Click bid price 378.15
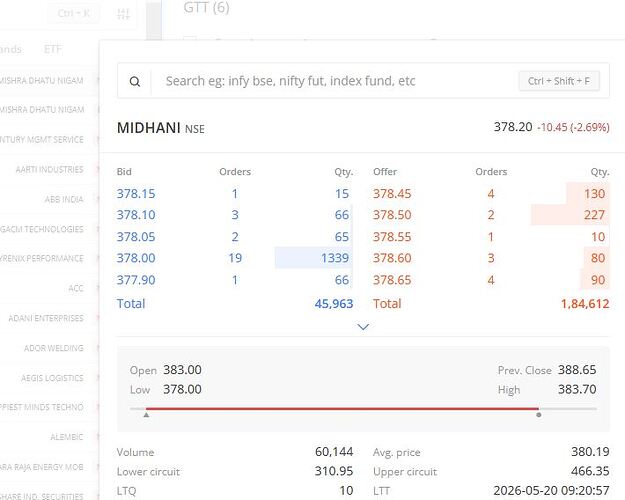The image size is (625, 500). tap(136, 194)
